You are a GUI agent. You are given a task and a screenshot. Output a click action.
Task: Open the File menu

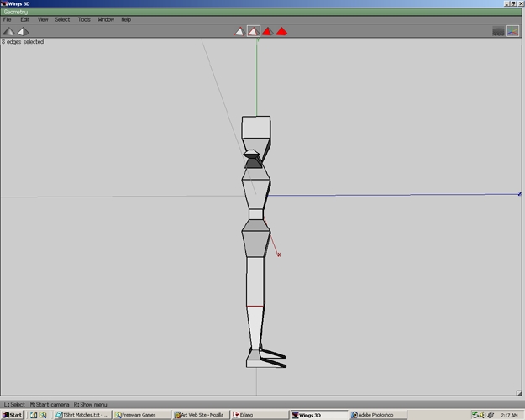(x=7, y=20)
